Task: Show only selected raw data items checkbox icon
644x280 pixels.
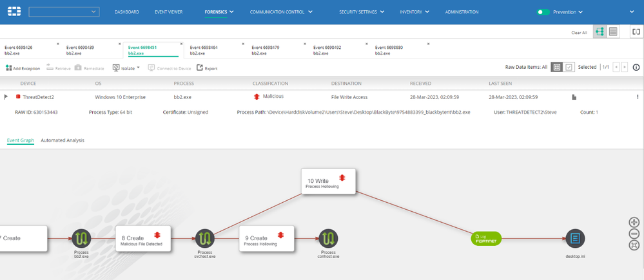Action: [x=569, y=67]
